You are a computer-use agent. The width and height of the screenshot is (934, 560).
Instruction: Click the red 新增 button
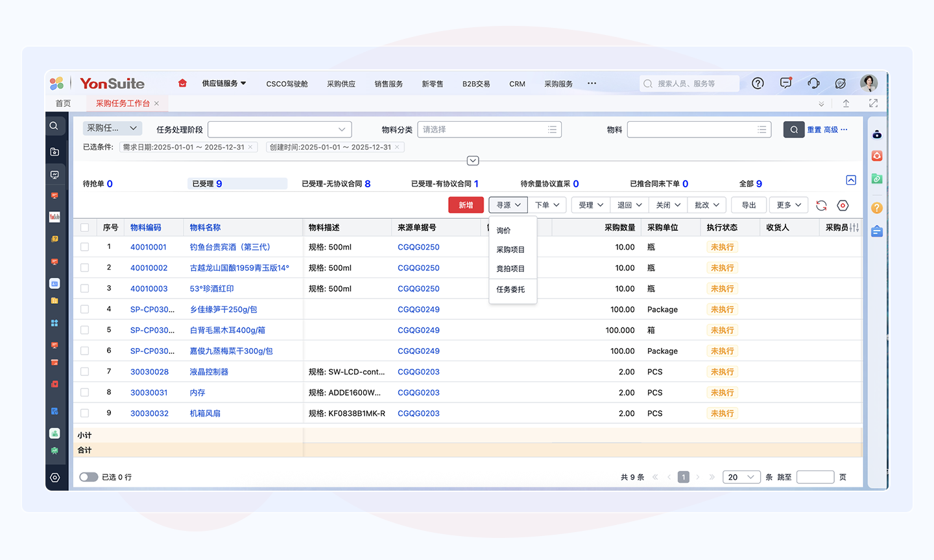click(466, 205)
